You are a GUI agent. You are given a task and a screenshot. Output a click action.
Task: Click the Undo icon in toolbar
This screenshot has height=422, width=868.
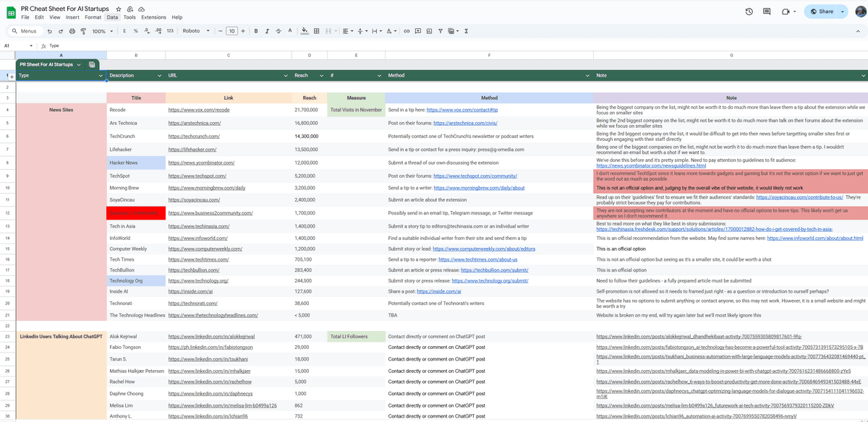click(49, 31)
